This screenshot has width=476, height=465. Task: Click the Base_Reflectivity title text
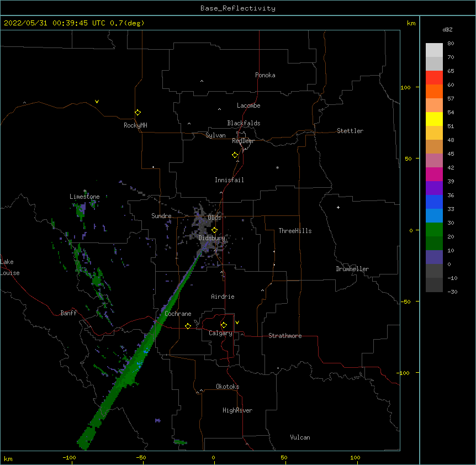tap(237, 8)
